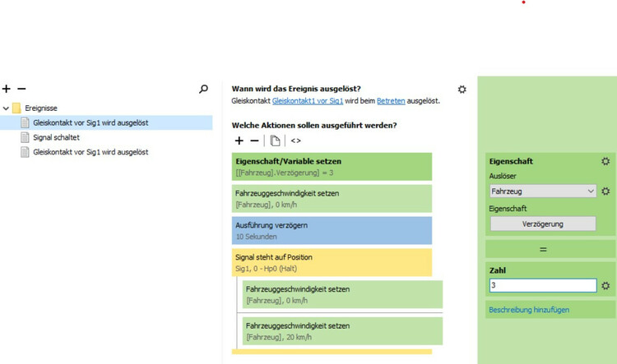617x364 pixels.
Task: Open event trigger settings gear
Action: [462, 89]
